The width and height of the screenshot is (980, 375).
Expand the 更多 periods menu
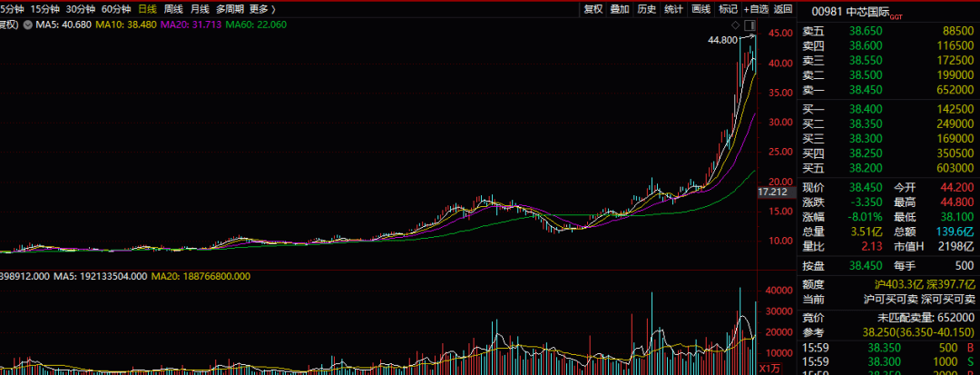261,9
